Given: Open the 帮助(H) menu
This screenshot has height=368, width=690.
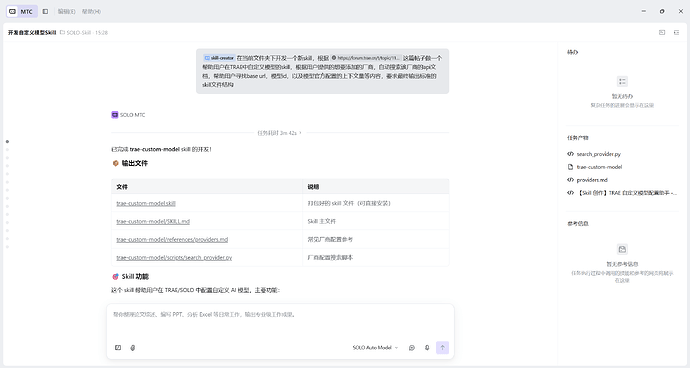Looking at the screenshot, I should coord(91,11).
